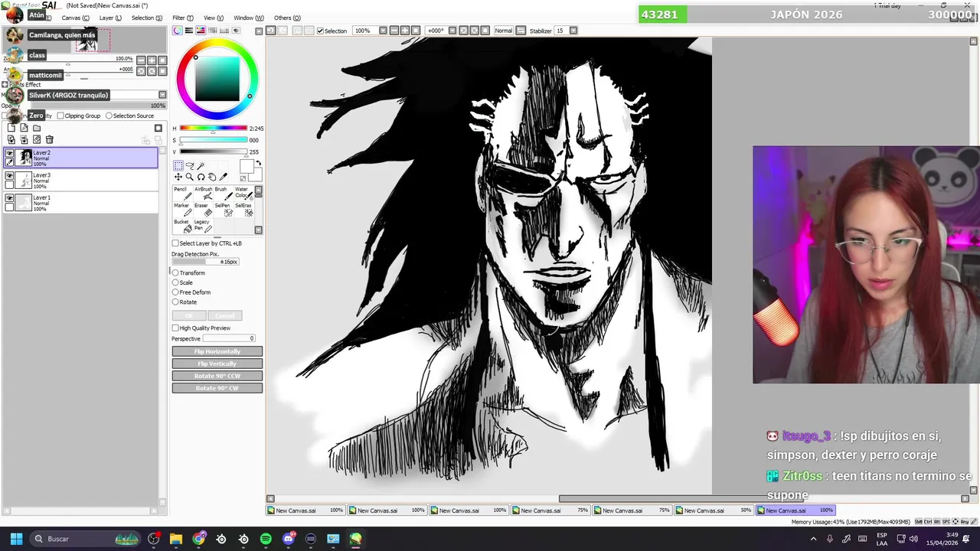Hide Layer2 with its eye icon
This screenshot has height=551, width=980.
[x=9, y=154]
